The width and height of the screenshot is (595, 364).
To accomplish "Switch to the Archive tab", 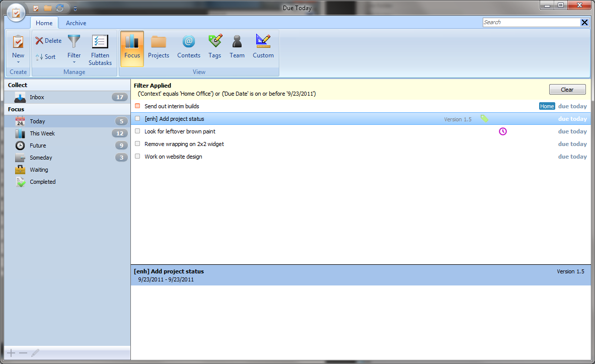I will coord(76,23).
